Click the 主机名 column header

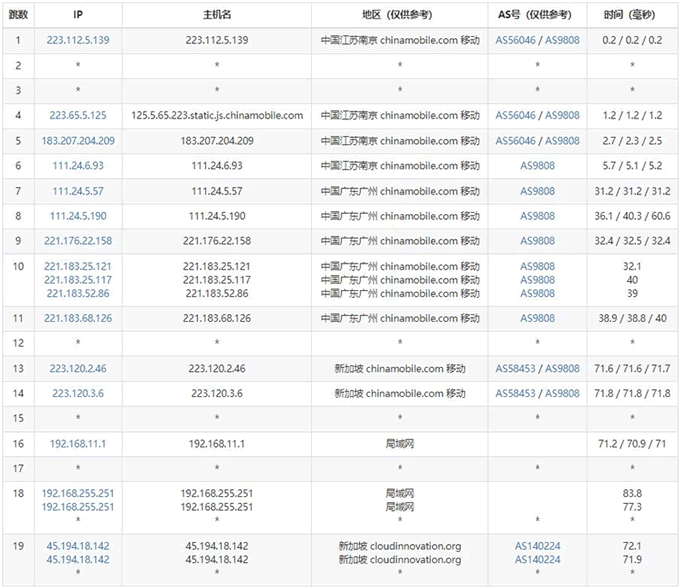click(216, 15)
